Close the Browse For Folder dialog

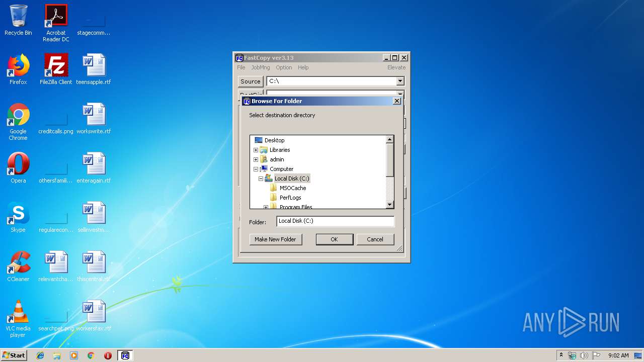pos(396,101)
